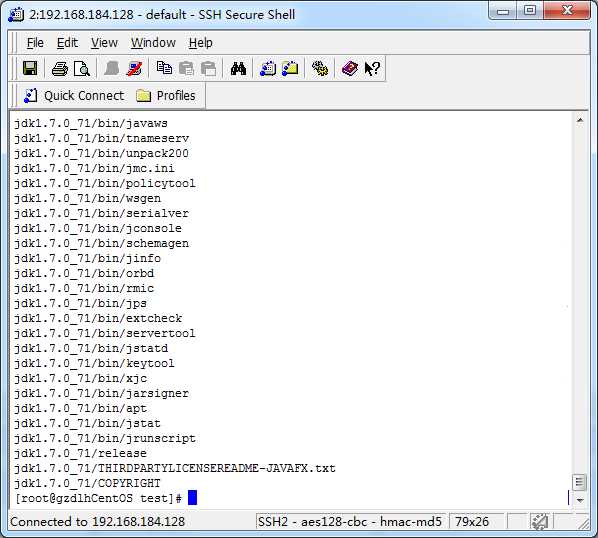Click the first Paste clipboard icon
The width and height of the screenshot is (598, 538).
pos(186,69)
